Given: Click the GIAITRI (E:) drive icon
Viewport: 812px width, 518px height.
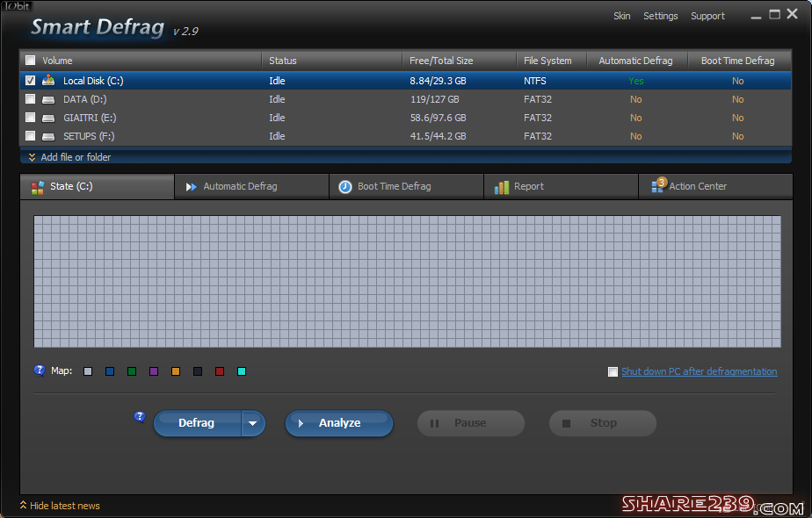Looking at the screenshot, I should (48, 118).
